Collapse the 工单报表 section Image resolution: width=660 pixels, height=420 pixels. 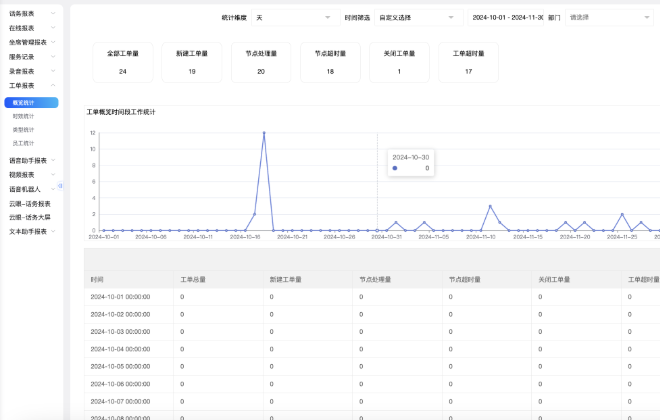point(31,86)
